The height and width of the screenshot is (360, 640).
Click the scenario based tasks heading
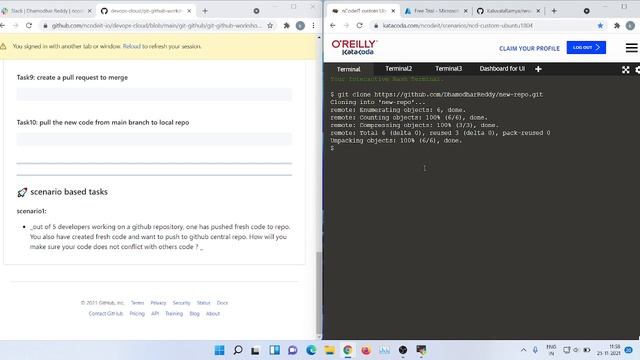pos(69,192)
